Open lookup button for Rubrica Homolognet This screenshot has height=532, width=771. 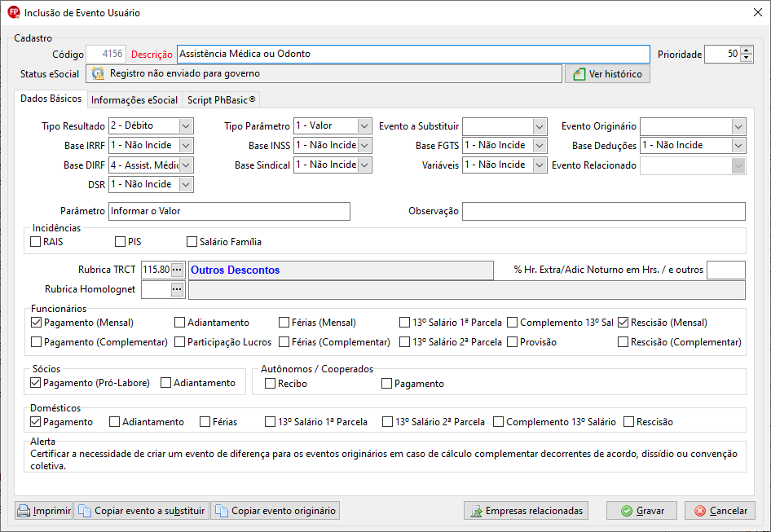click(x=177, y=289)
